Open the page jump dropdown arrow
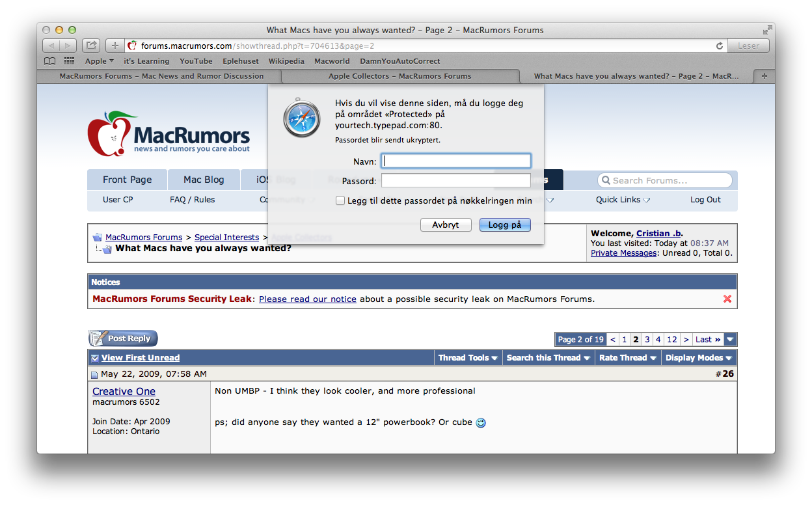Viewport: 812px width, 505px height. coord(730,339)
